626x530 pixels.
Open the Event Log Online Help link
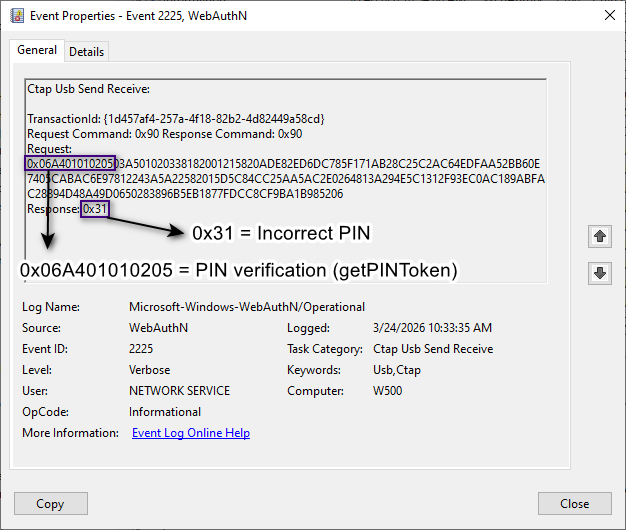[x=191, y=433]
